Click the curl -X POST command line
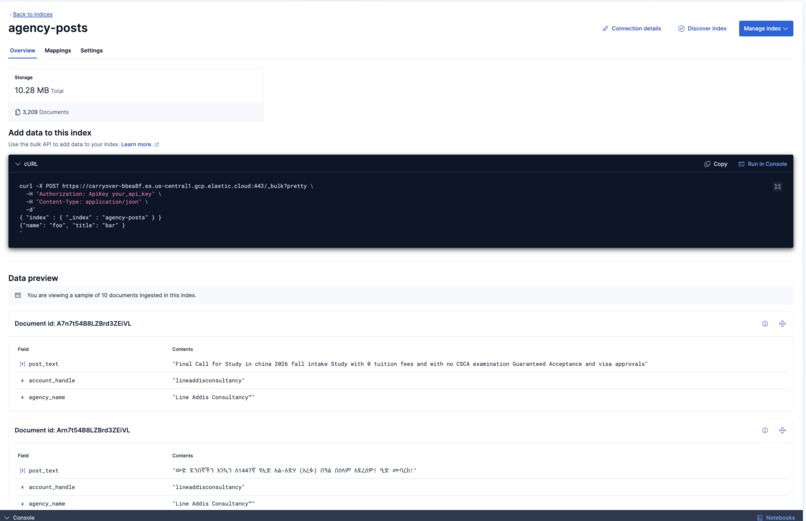This screenshot has width=806, height=521. 166,186
